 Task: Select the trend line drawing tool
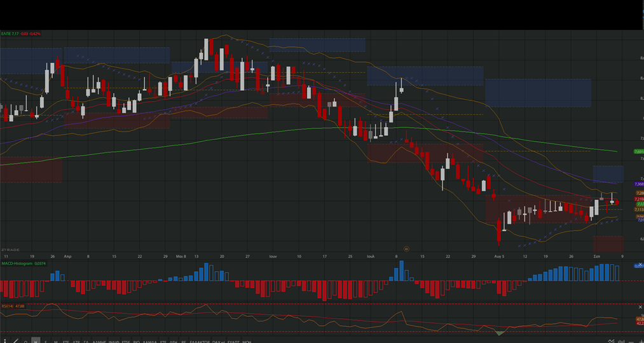[x=16, y=341]
